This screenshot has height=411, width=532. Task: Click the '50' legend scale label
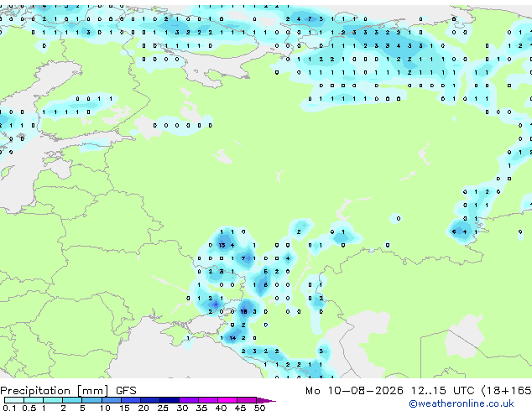click(x=259, y=408)
